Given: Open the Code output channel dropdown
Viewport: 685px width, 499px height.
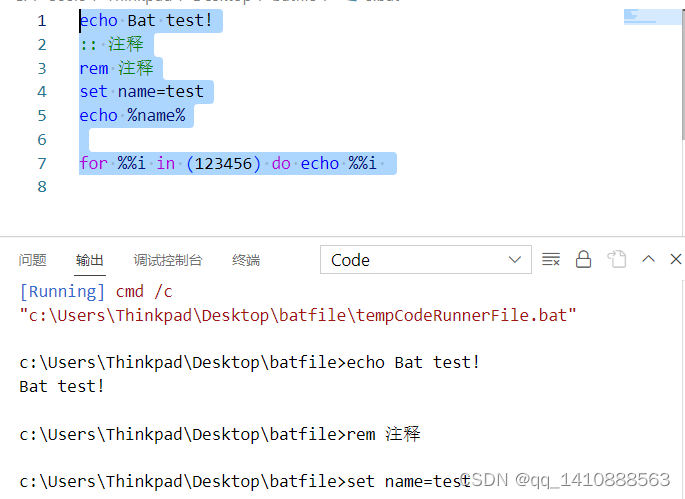Looking at the screenshot, I should [x=426, y=260].
